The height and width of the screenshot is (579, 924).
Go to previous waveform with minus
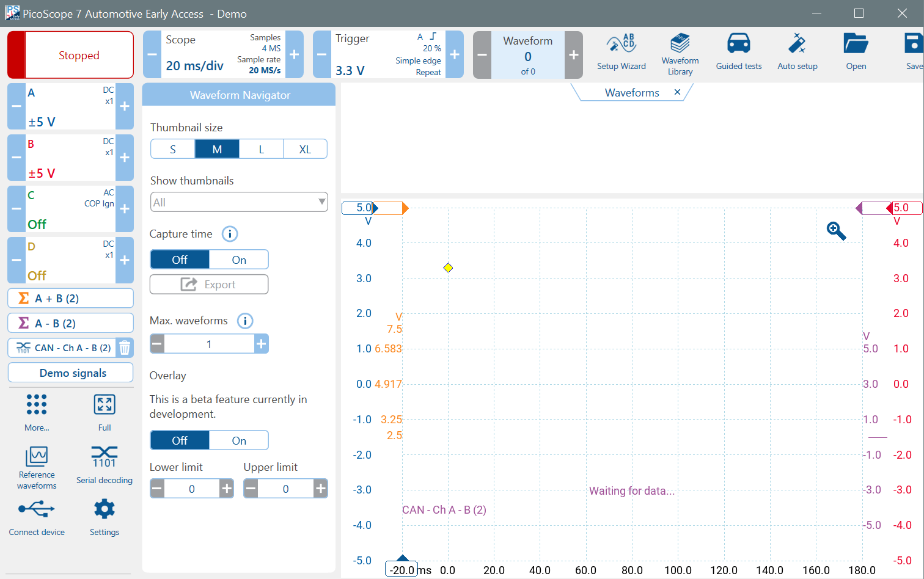point(482,55)
